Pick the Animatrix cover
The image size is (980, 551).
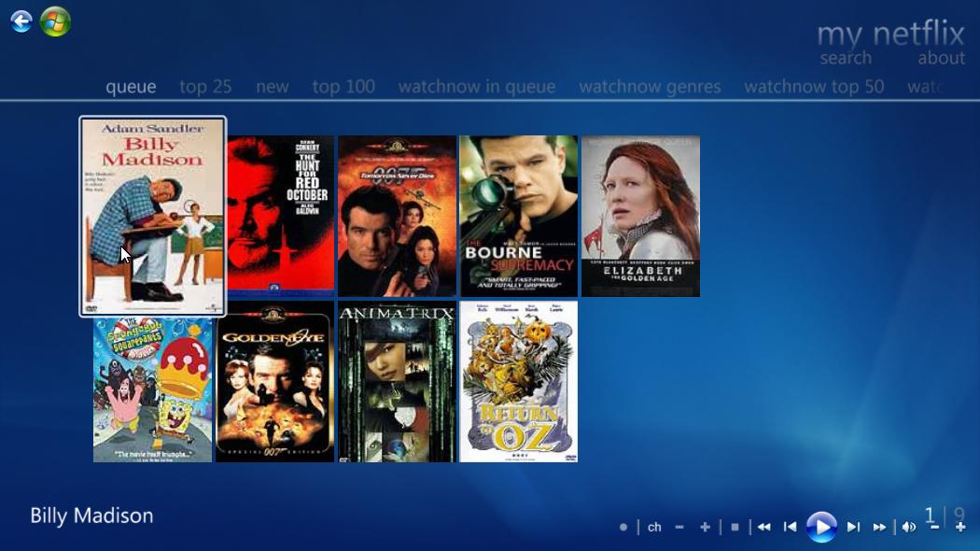pyautogui.click(x=397, y=382)
